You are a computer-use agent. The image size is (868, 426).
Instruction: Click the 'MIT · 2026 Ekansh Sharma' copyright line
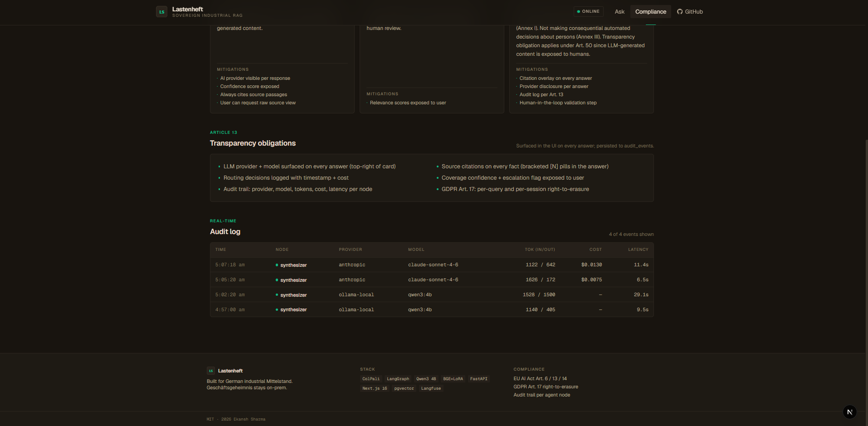(236, 419)
